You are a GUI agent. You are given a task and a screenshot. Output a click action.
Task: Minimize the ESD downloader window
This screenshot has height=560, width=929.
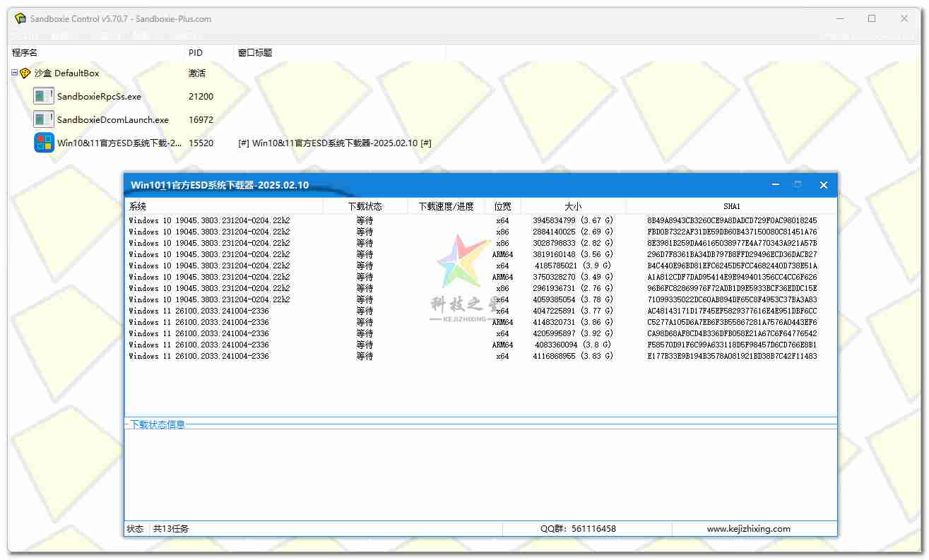tap(776, 185)
